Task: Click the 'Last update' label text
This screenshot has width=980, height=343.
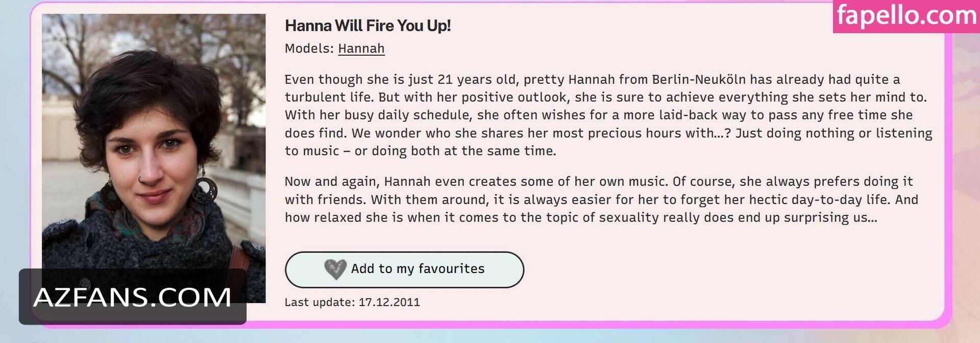Action: [320, 302]
